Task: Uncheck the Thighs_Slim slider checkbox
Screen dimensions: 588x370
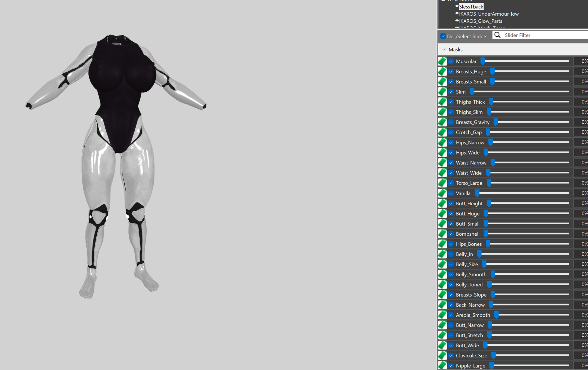Action: 451,112
